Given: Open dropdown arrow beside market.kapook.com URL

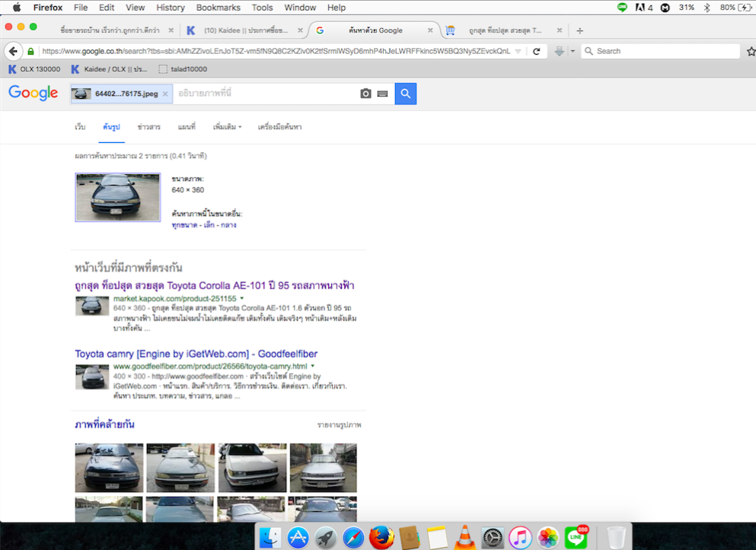Looking at the screenshot, I should [241, 299].
